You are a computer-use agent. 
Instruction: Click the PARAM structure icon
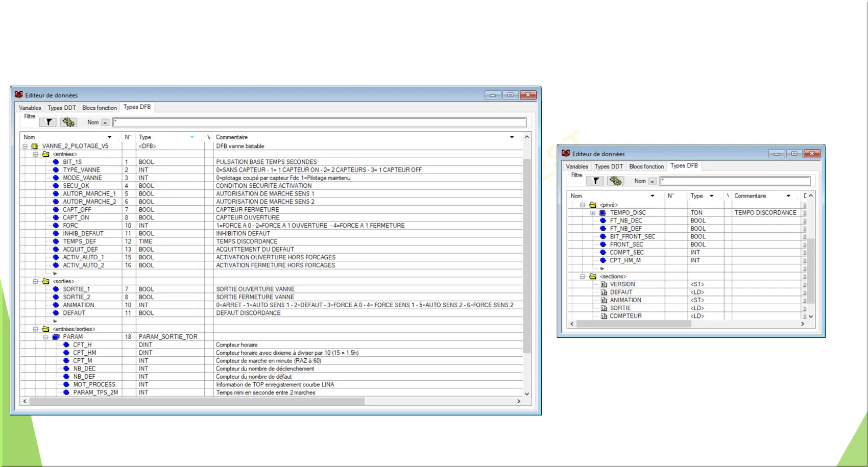pyautogui.click(x=56, y=337)
